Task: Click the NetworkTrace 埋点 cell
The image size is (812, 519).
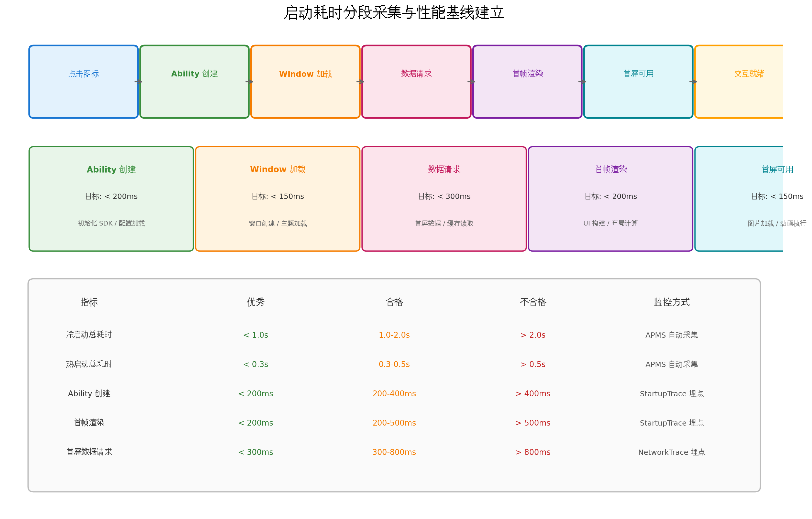Action: [x=672, y=452]
